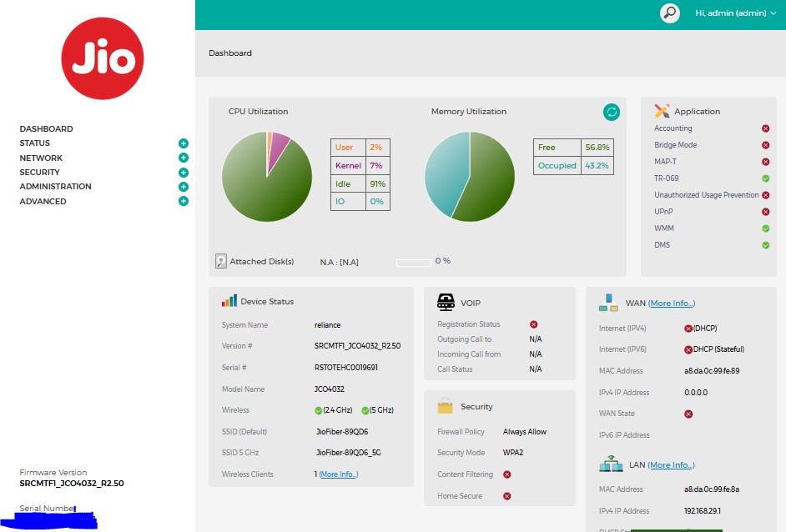The image size is (786, 532).
Task: Open the admin user dropdown
Action: (x=735, y=13)
